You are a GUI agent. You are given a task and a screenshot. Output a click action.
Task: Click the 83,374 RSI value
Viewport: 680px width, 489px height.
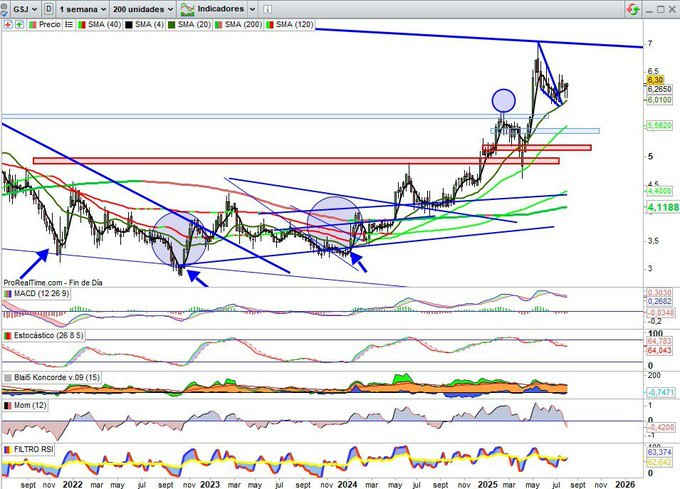point(659,452)
